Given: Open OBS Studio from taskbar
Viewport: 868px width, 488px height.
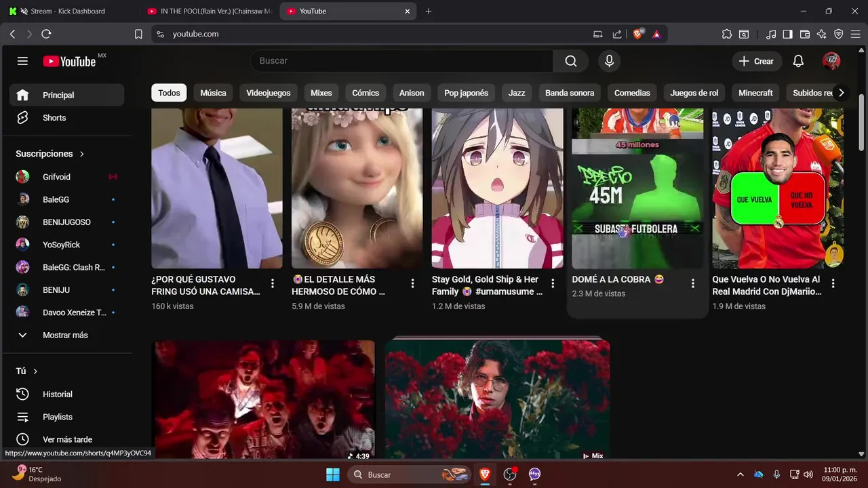Looking at the screenshot, I should pyautogui.click(x=510, y=474).
